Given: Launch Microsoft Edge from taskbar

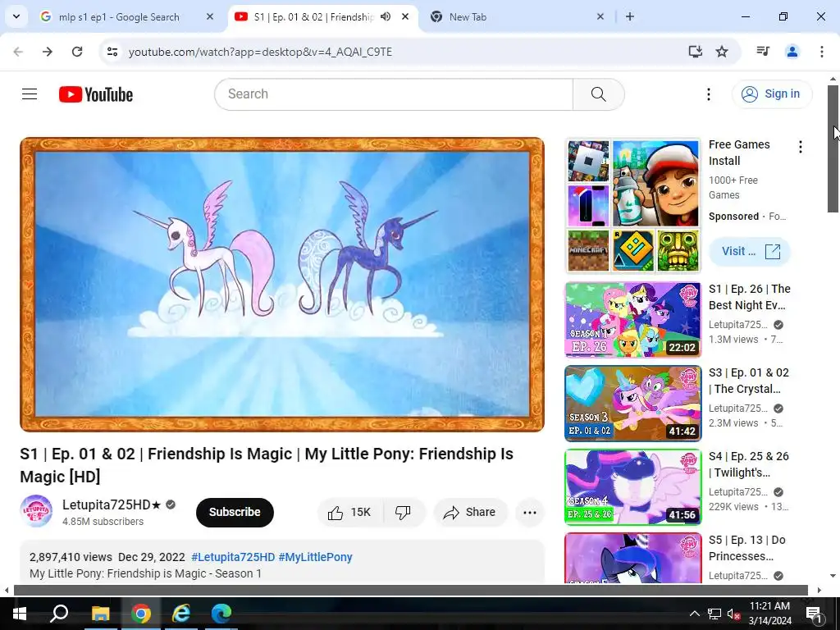Looking at the screenshot, I should [x=221, y=614].
